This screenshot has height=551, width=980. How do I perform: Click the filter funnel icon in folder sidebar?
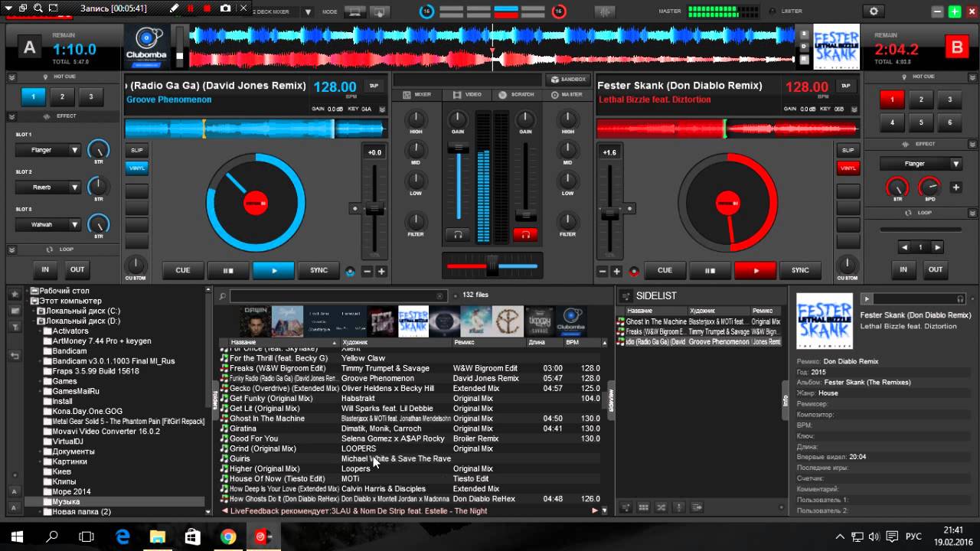15,328
